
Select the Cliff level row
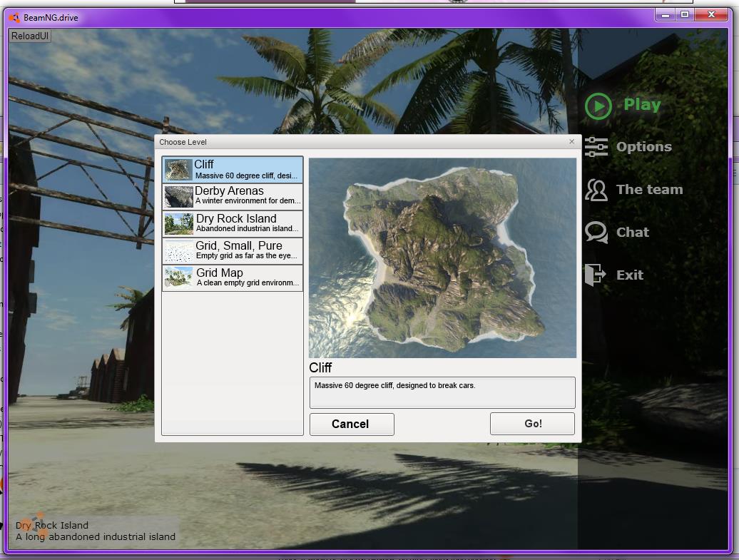click(x=233, y=170)
